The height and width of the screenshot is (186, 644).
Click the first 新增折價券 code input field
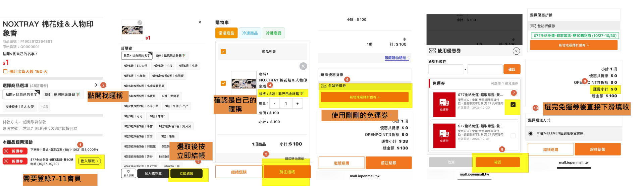445,69
